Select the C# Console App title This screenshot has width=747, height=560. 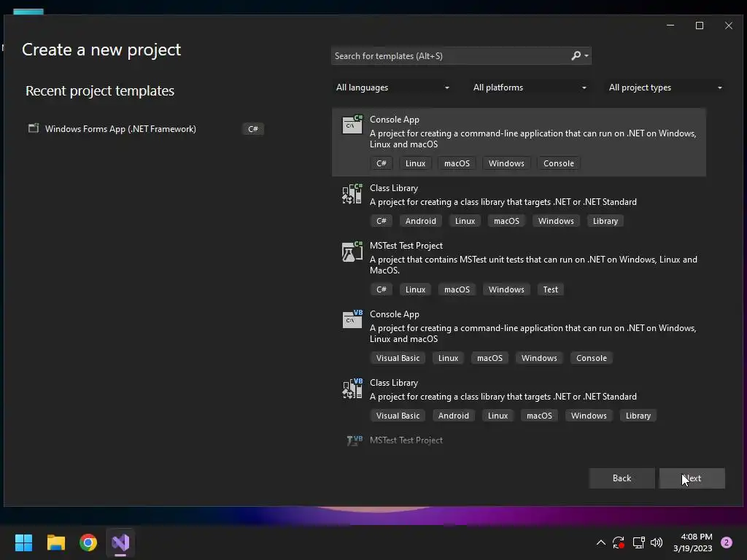click(x=395, y=120)
